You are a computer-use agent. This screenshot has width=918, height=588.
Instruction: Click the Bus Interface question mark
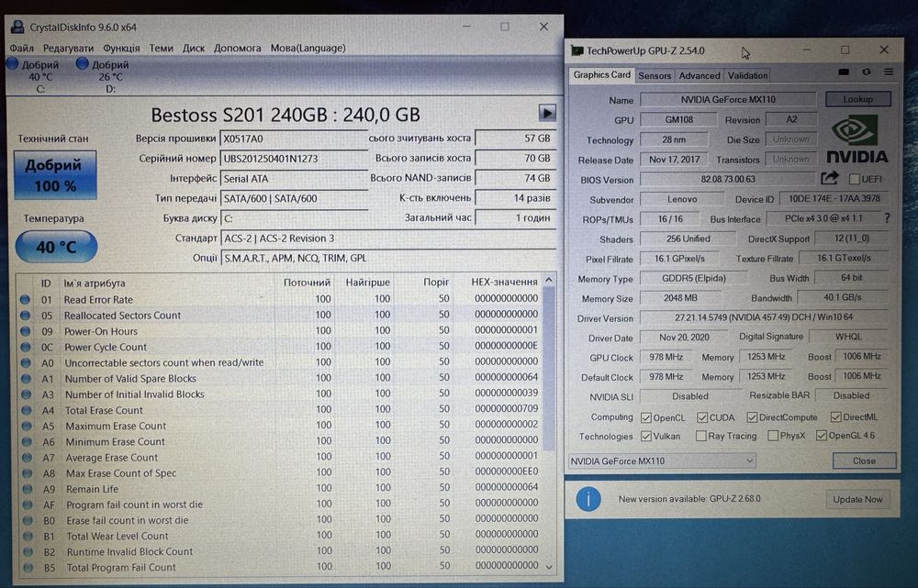point(887,217)
